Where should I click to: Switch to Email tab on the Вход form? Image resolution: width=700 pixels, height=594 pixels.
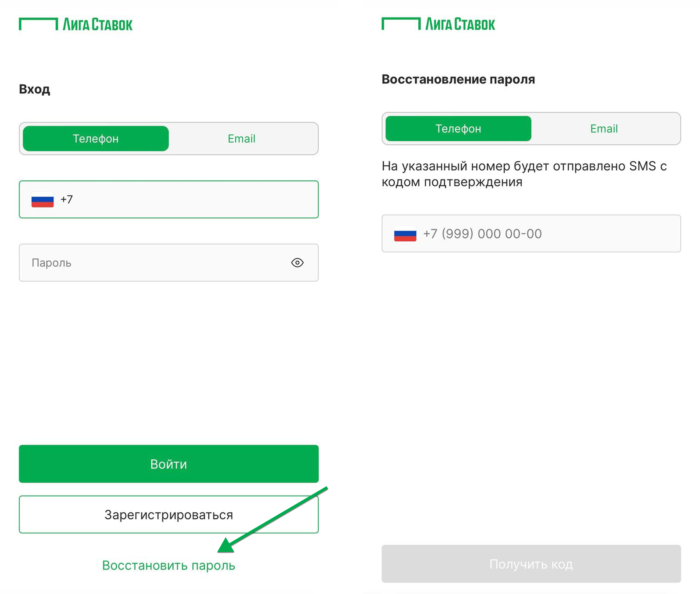tap(241, 139)
